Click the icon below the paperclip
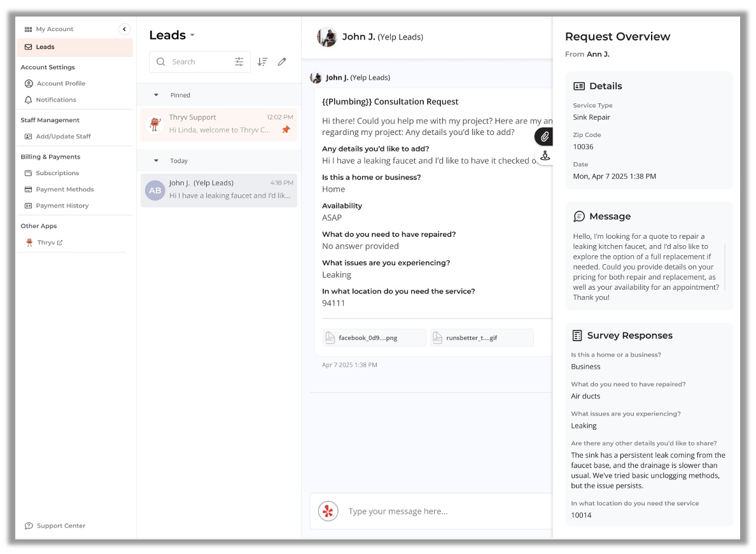This screenshot has width=756, height=554. click(x=545, y=155)
